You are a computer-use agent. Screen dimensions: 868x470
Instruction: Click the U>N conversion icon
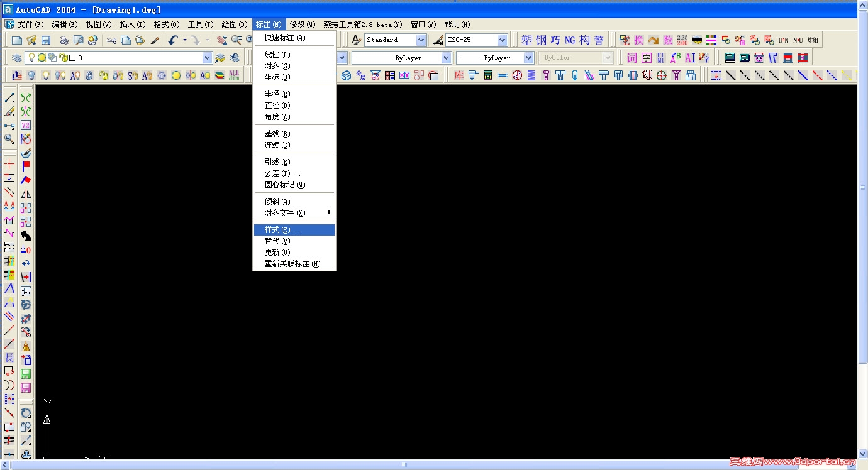(784, 40)
